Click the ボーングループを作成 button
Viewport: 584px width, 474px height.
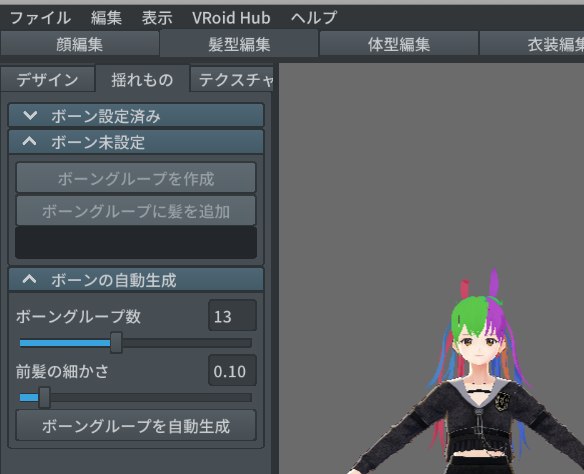136,178
